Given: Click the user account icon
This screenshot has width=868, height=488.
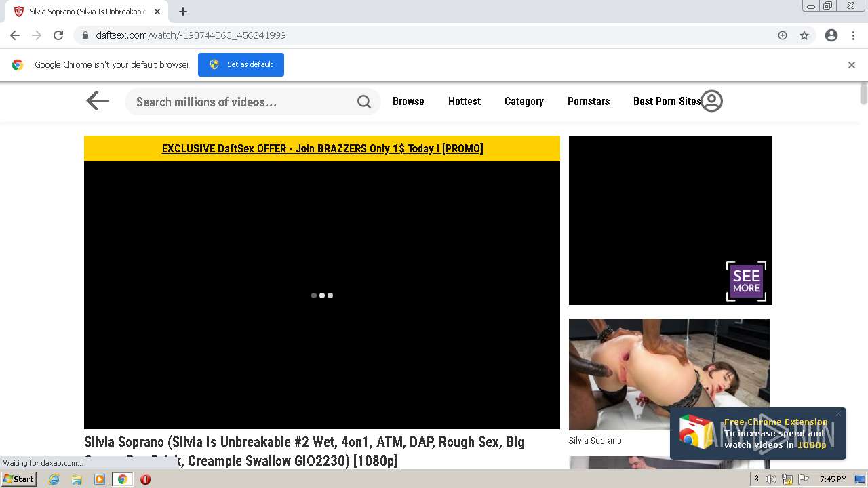Looking at the screenshot, I should (x=711, y=101).
